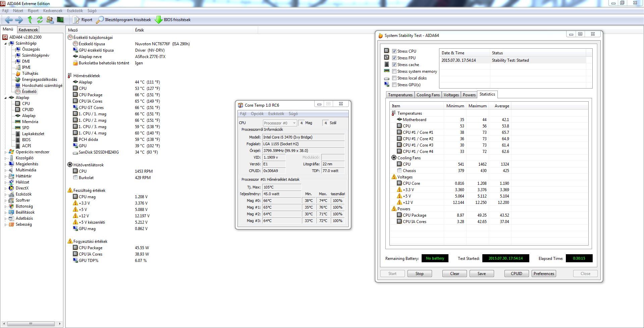Open the Fájl menu in AIDA64
The image size is (644, 328).
tap(5, 11)
